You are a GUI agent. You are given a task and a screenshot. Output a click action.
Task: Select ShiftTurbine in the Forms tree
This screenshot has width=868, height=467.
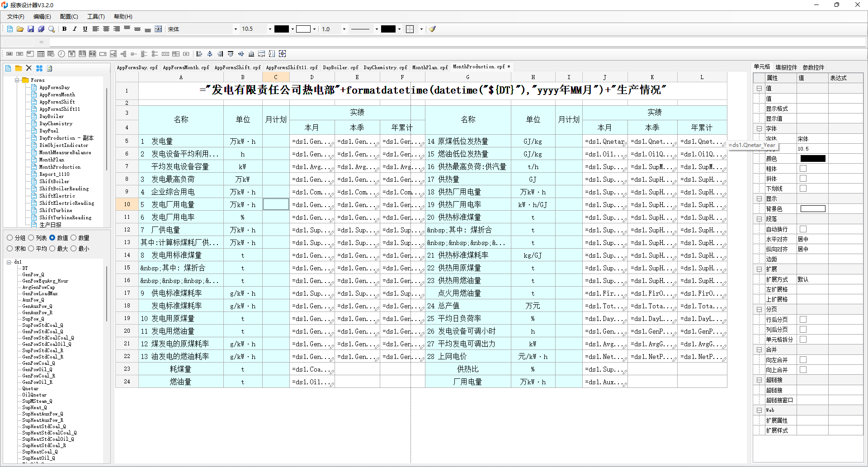[x=56, y=211]
